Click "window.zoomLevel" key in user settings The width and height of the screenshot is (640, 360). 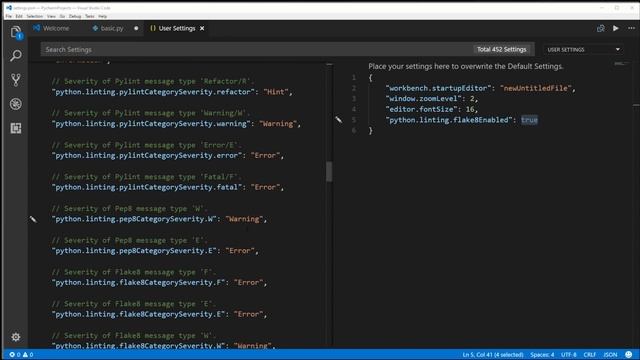[423, 98]
